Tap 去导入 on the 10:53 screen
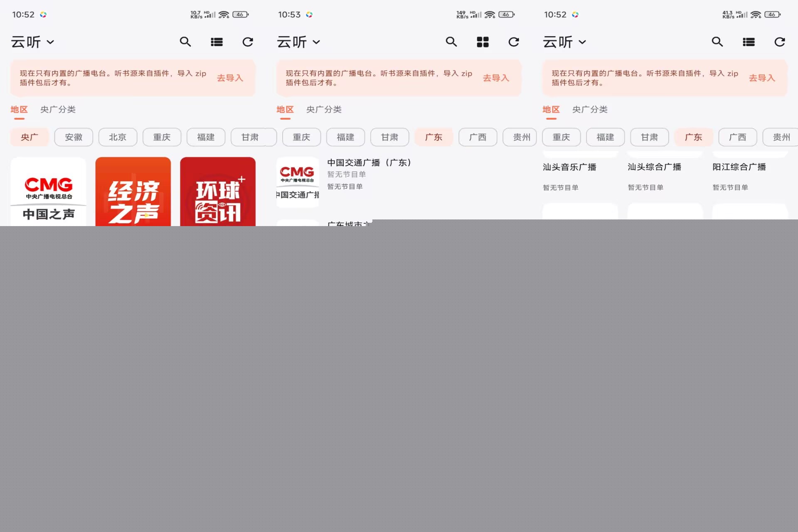Viewport: 798px width, 532px height. coord(496,78)
